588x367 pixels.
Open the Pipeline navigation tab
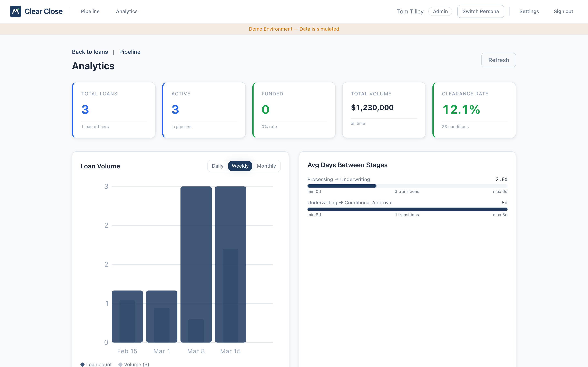[x=90, y=11]
